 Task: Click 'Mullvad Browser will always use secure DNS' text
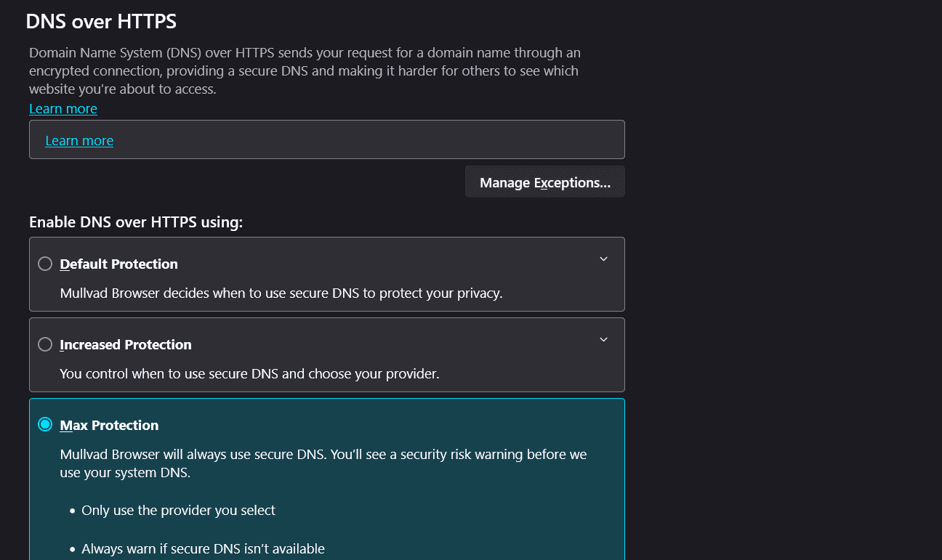pyautogui.click(x=323, y=455)
